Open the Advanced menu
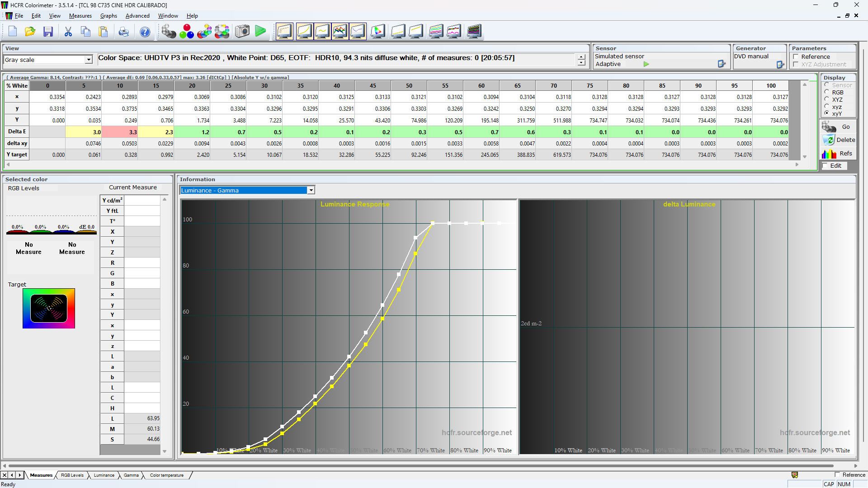The width and height of the screenshot is (868, 488). (x=137, y=16)
